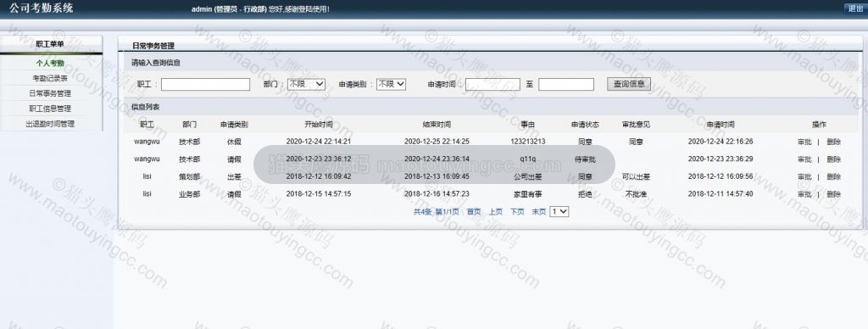Viewport: 868px width, 329px height.
Task: Click 删除 for wangwu 休假 row
Action: pyautogui.click(x=834, y=142)
